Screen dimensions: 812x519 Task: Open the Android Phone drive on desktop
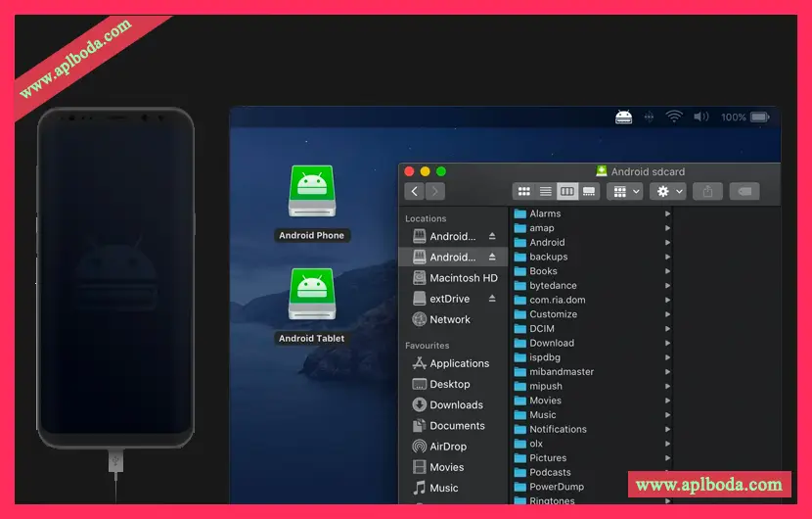pos(312,191)
